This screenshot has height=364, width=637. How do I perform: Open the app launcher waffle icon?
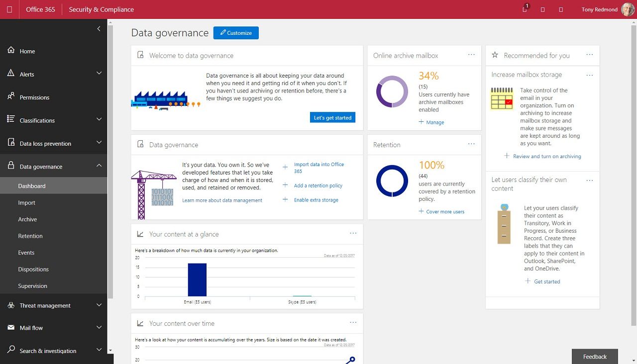[9, 9]
